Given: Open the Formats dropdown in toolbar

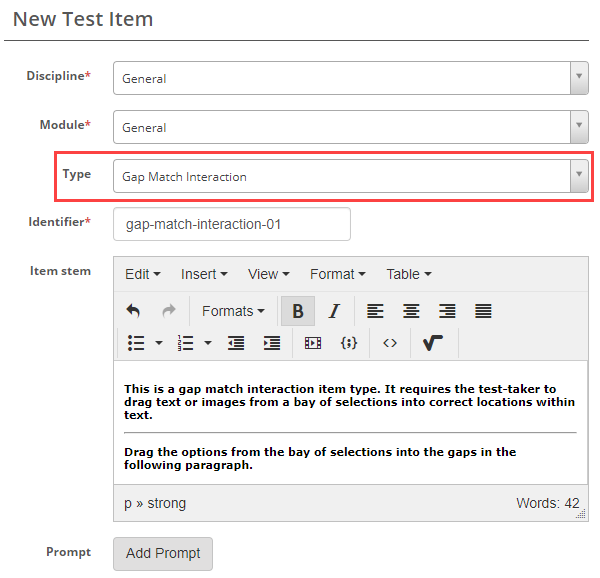Looking at the screenshot, I should [x=233, y=311].
